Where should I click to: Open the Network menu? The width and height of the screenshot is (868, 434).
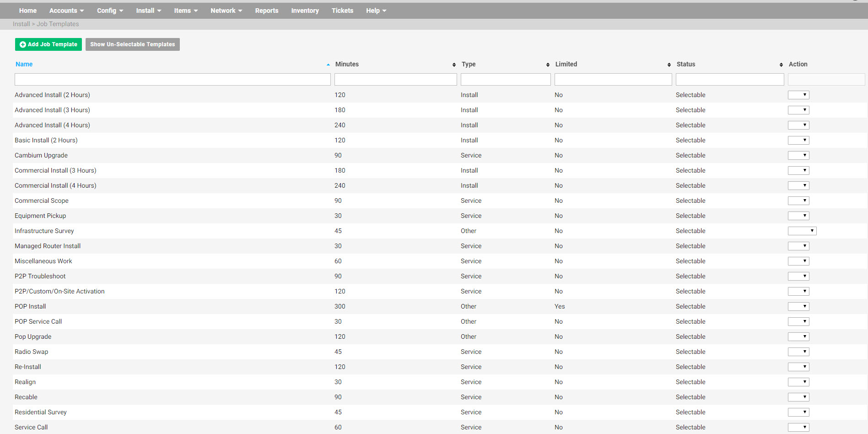click(x=226, y=11)
